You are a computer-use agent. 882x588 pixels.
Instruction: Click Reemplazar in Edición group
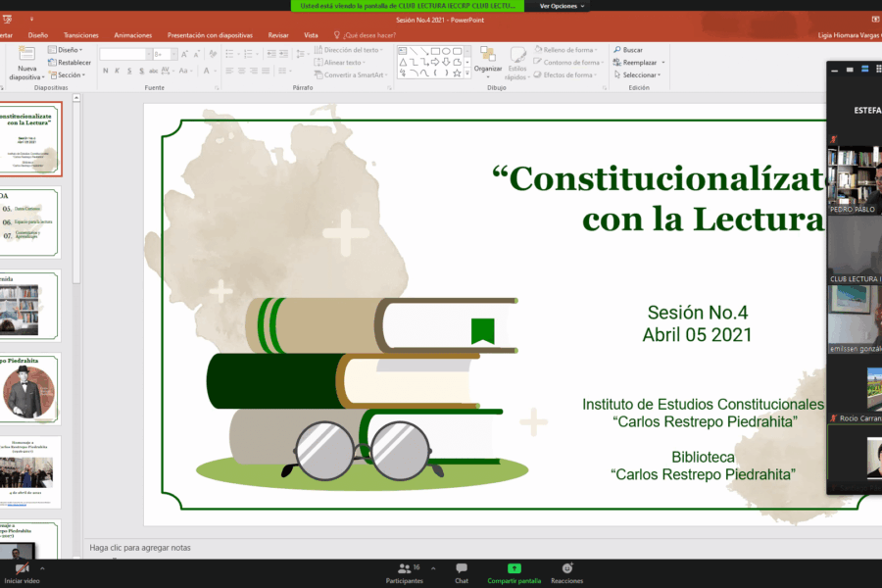coord(637,62)
